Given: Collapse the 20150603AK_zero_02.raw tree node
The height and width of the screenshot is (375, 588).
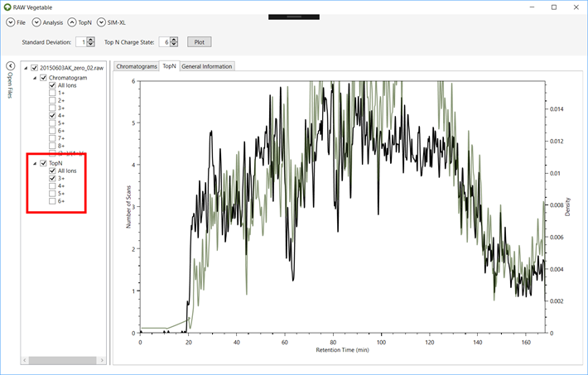Looking at the screenshot, I should click(x=26, y=68).
